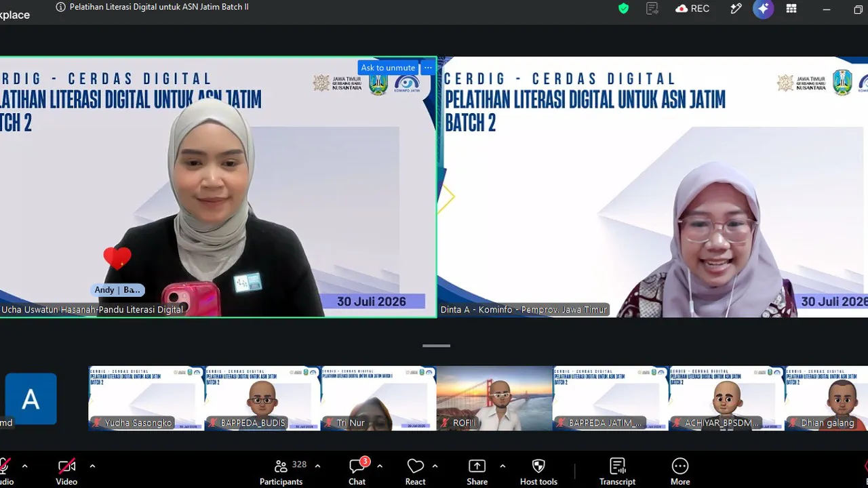Select the BAPPEDA JATIM_ video thumbnail
This screenshot has height=488, width=868.
coord(610,399)
